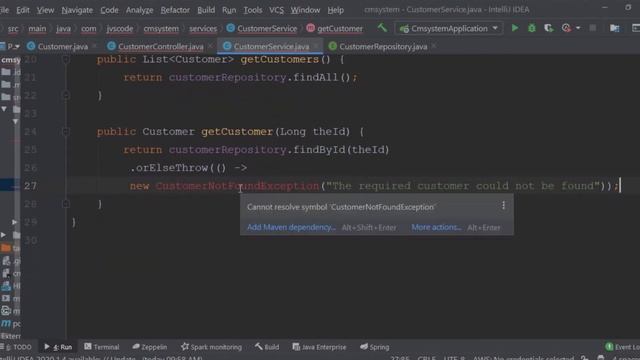Close the Customer.java tab
Screen dimensions: 640x360
coord(95,47)
